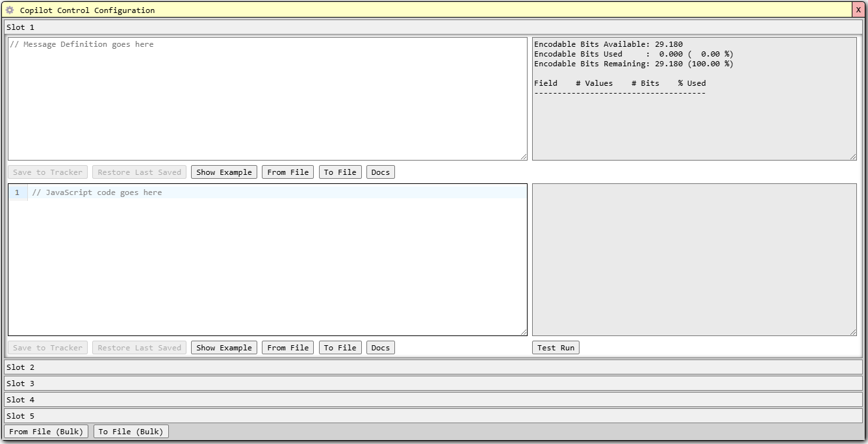The image size is (868, 444).
Task: Show Example for the message definition
Action: tap(223, 172)
